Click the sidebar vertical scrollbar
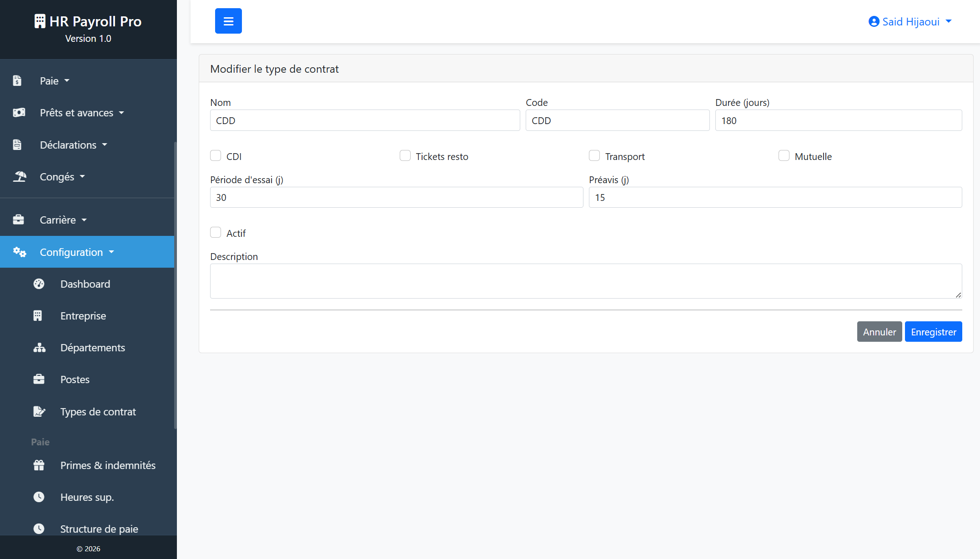 click(176, 285)
